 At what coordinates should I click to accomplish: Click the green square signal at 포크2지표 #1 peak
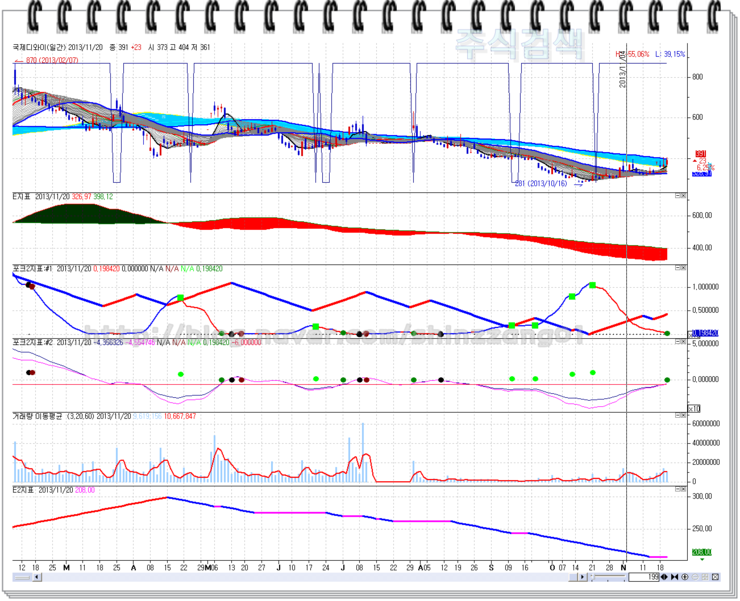tap(593, 285)
